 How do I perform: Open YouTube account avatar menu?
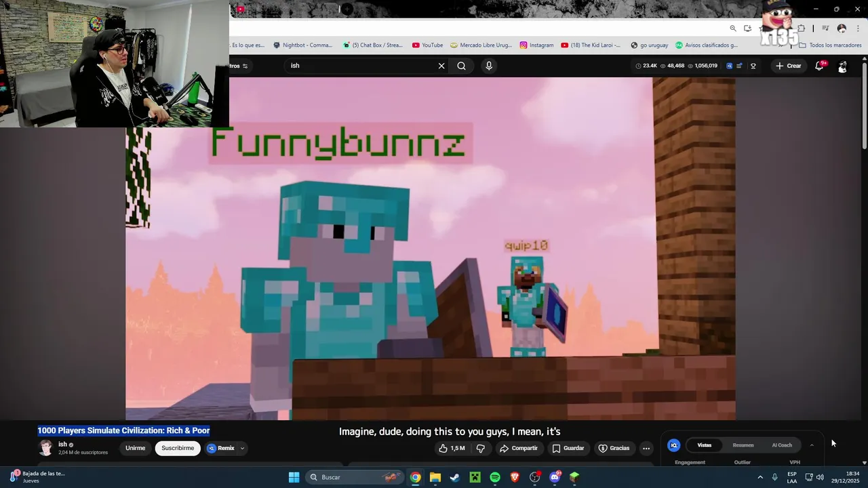click(842, 66)
